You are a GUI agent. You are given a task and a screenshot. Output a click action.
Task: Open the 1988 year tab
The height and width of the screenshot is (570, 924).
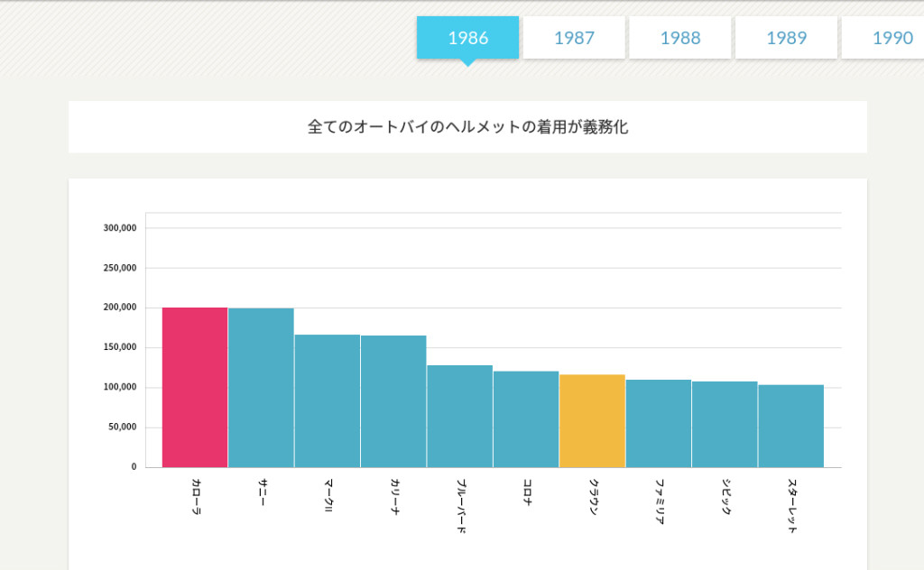[680, 38]
